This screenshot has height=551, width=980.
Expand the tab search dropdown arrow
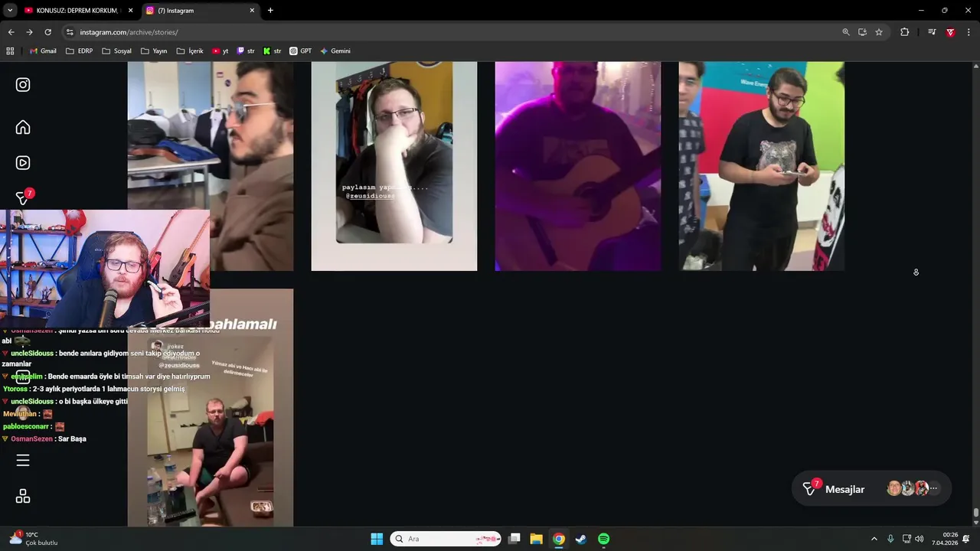tap(10, 11)
